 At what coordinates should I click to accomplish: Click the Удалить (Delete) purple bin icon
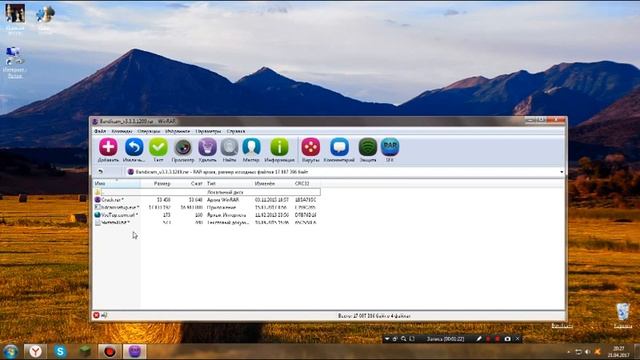point(207,147)
